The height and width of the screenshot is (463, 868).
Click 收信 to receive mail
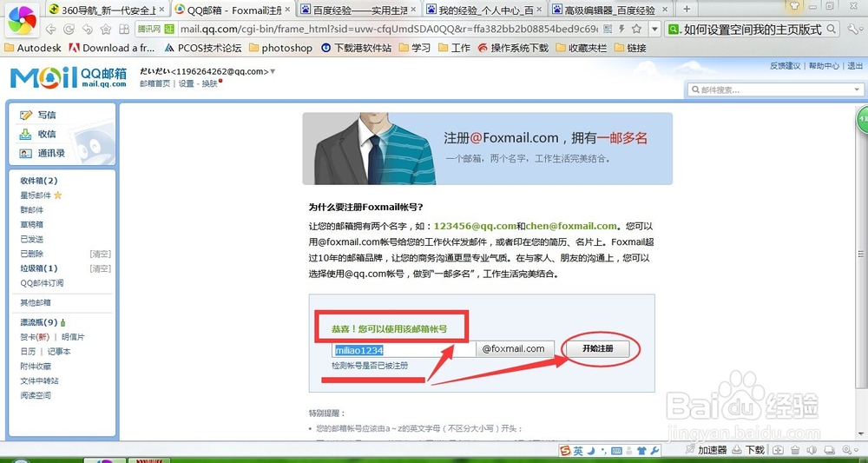(x=47, y=134)
